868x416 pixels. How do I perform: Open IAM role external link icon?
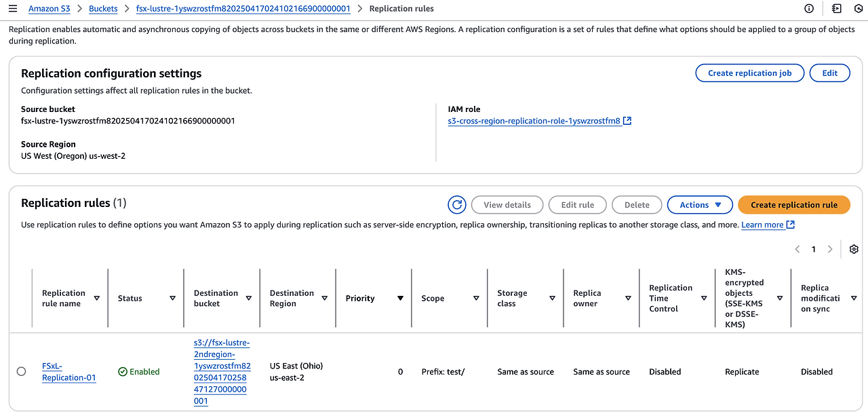coord(627,121)
